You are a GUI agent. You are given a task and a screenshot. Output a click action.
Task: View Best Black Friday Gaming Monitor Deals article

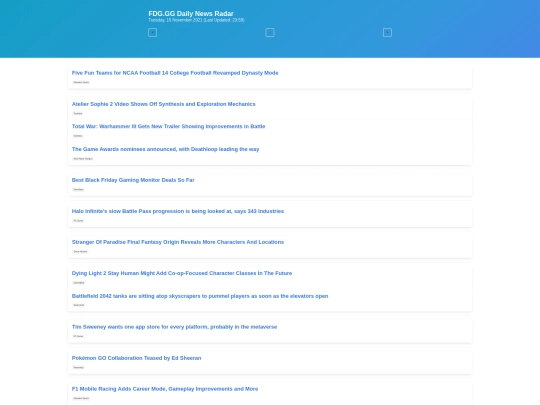[133, 180]
